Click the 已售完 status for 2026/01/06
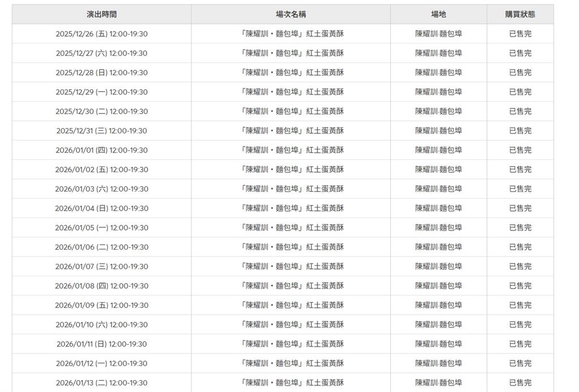This screenshot has width=579, height=392. 520,246
